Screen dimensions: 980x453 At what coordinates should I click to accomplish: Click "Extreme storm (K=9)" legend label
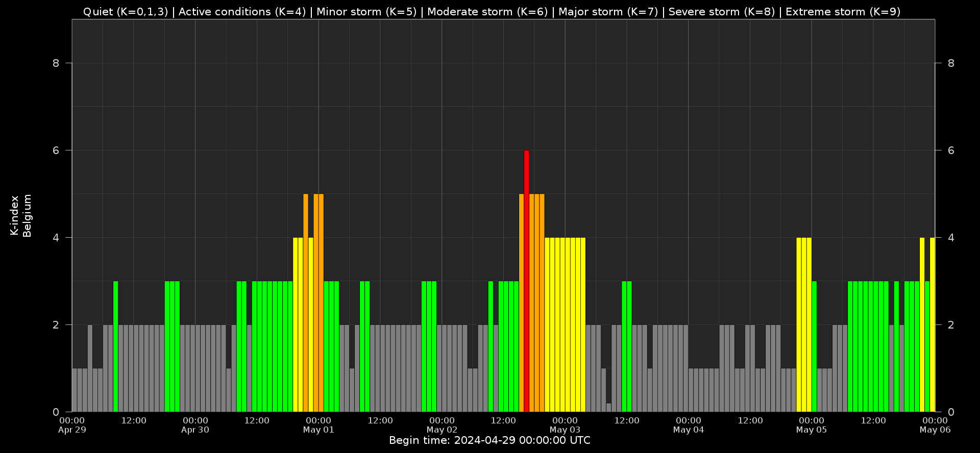click(x=843, y=12)
